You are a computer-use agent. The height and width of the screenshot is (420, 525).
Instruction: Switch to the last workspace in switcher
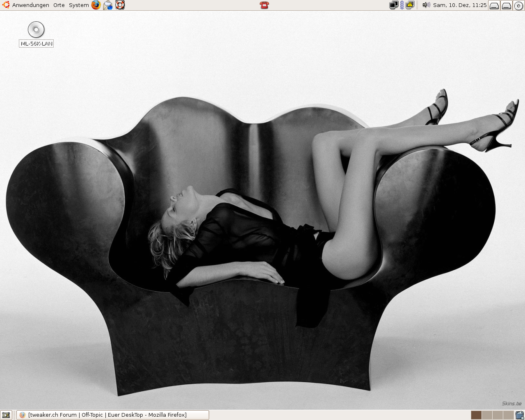click(x=508, y=415)
